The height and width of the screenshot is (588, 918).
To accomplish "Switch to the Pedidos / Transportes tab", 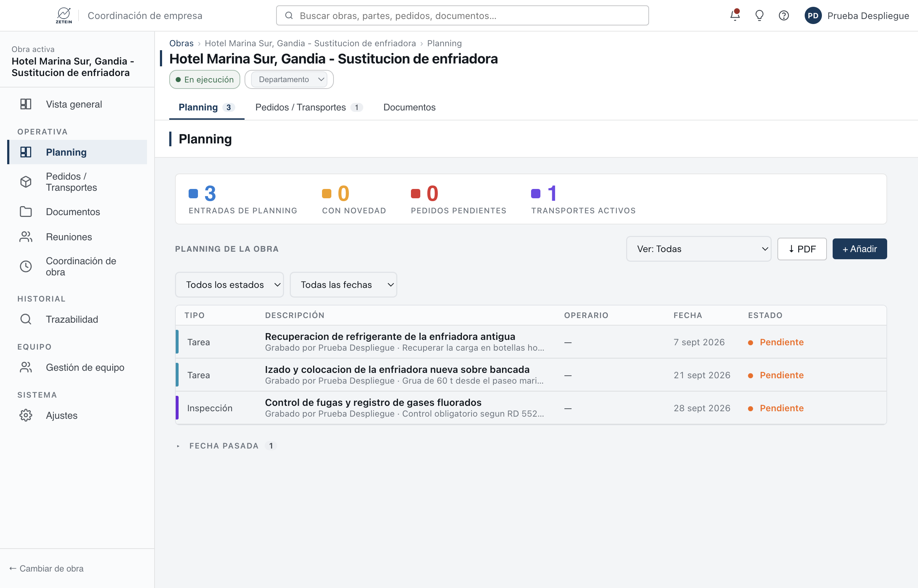I will tap(308, 107).
